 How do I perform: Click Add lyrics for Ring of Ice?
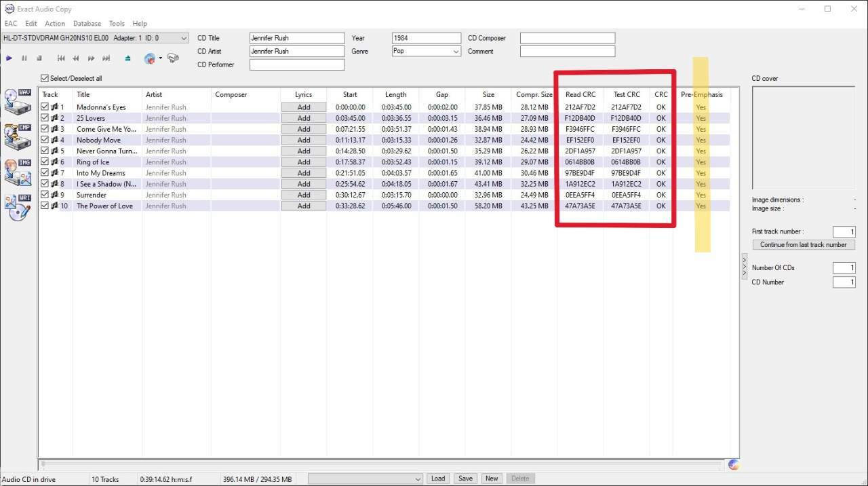304,162
